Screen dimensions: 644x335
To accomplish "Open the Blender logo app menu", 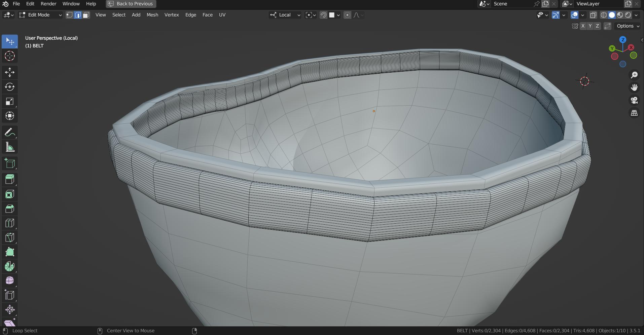I will pos(5,4).
